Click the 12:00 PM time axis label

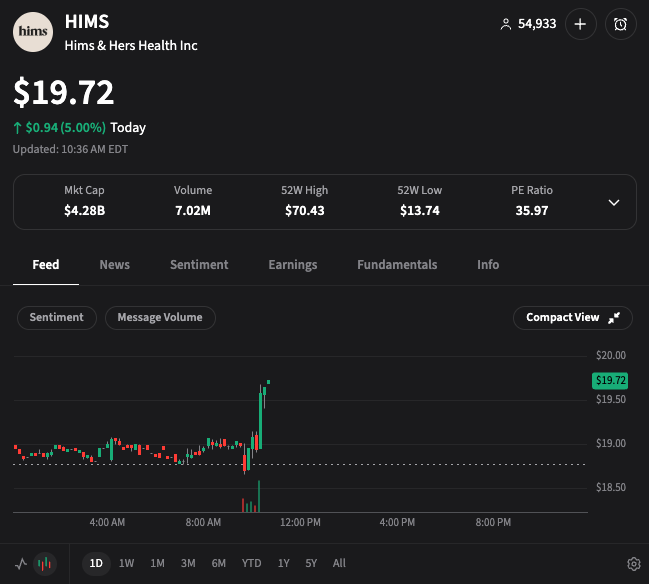(x=300, y=522)
